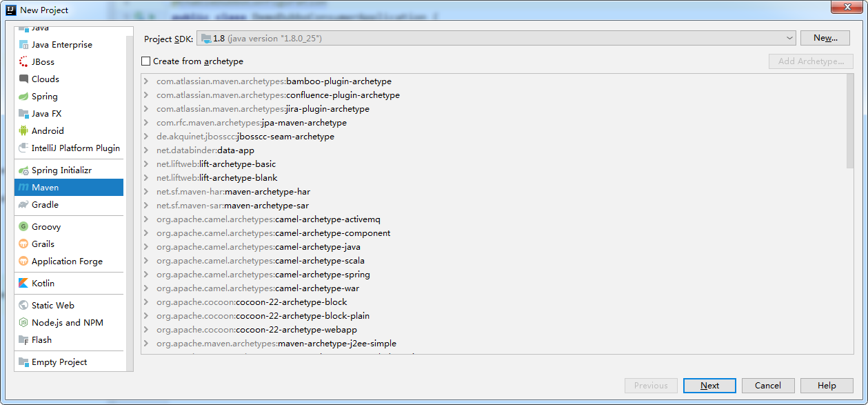Expand lift-archetype-basic entry
Screen dimensions: 868x405
pyautogui.click(x=146, y=164)
